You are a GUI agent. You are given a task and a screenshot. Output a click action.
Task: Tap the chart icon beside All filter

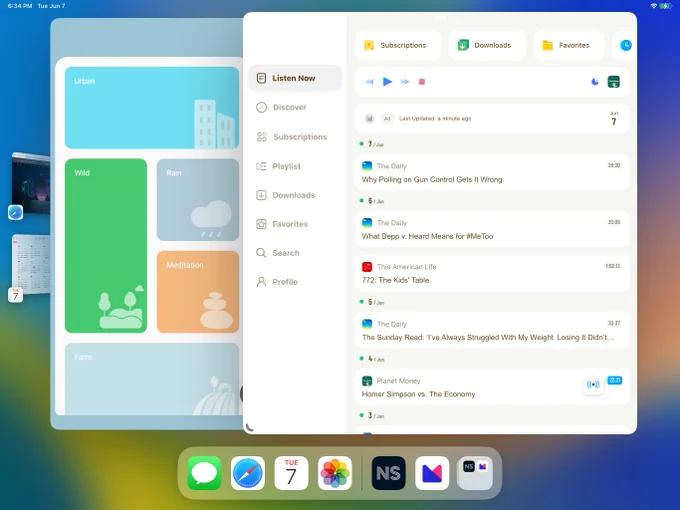(x=369, y=118)
